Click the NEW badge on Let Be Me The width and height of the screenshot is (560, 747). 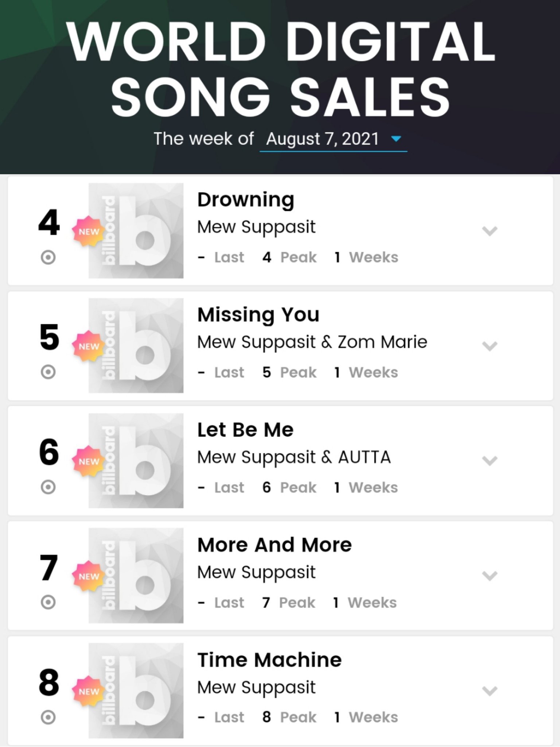coord(88,461)
